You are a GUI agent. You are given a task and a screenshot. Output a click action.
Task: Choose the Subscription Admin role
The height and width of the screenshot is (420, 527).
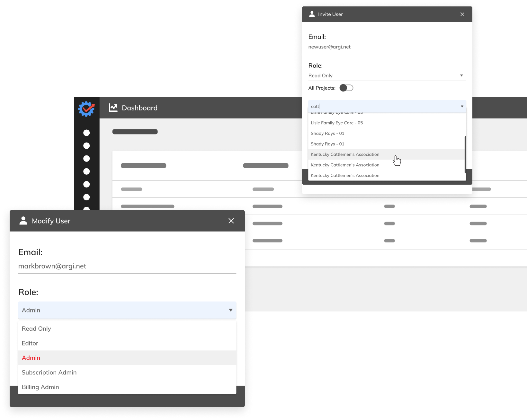coord(49,372)
